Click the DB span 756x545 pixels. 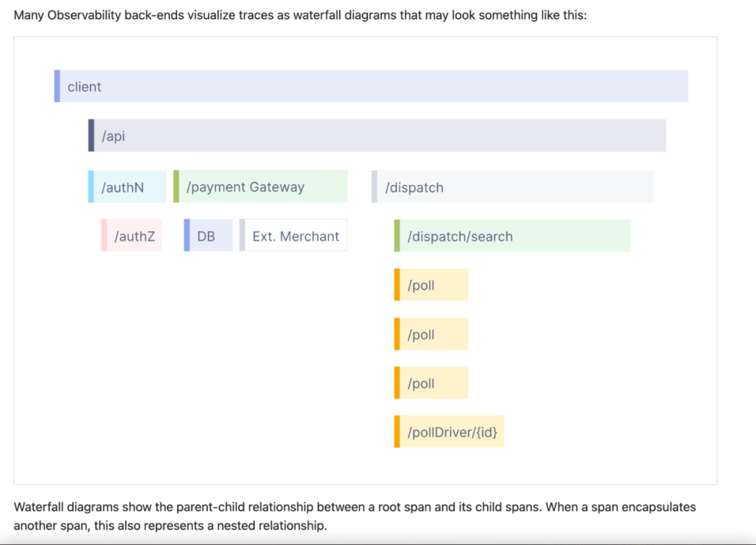208,236
